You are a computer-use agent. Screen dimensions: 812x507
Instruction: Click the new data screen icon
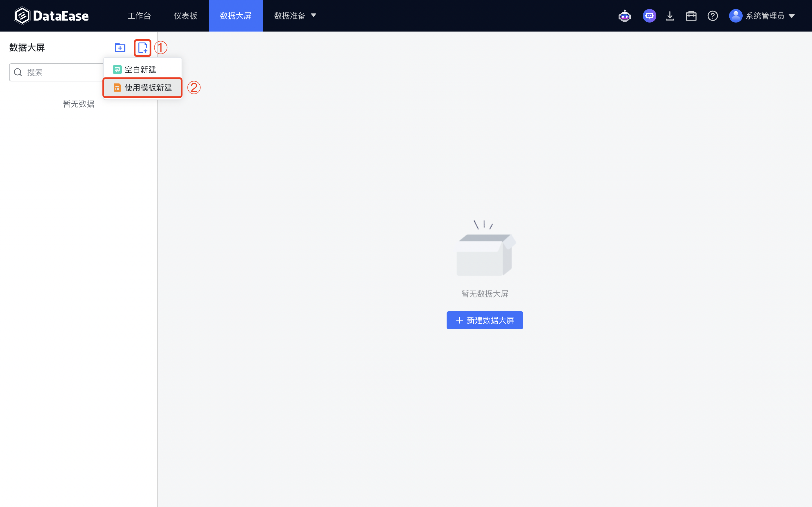(142, 48)
